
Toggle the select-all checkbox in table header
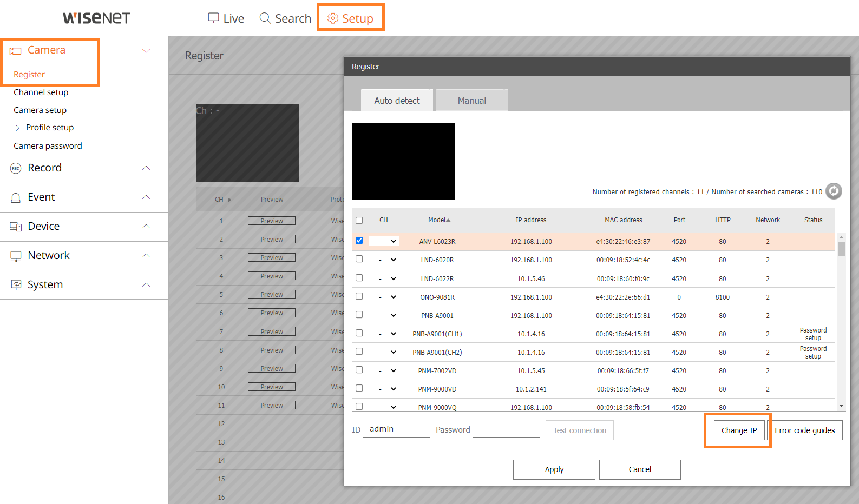click(359, 220)
